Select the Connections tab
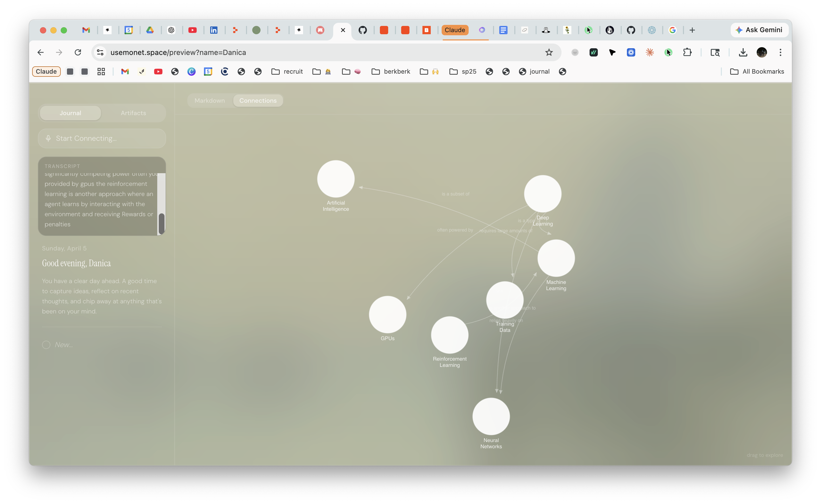 coord(258,101)
